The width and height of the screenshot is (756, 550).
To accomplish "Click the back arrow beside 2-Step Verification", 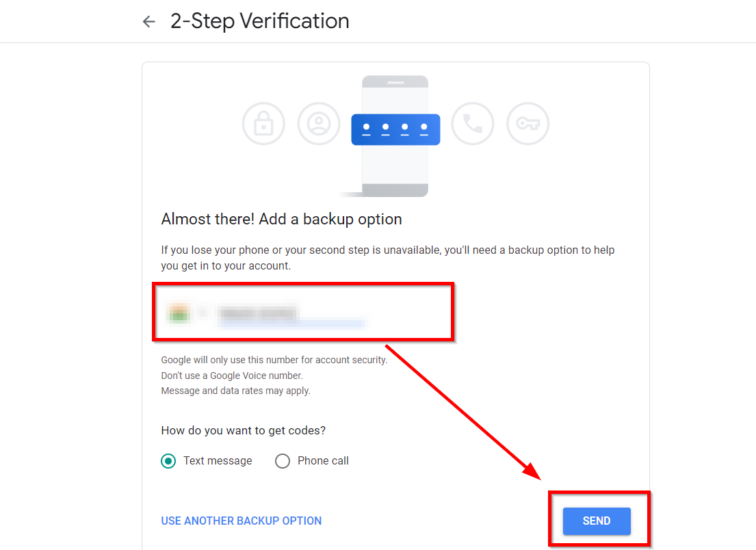I will point(148,22).
